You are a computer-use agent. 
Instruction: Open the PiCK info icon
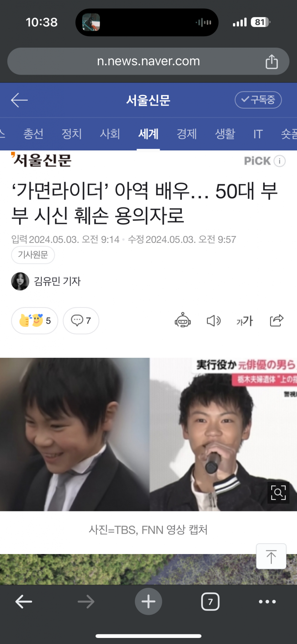280,161
